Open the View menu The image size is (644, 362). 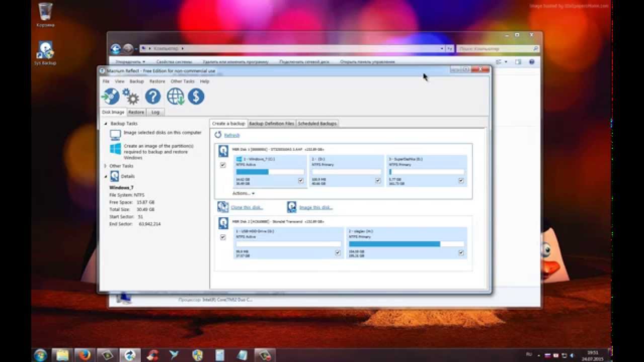click(120, 81)
